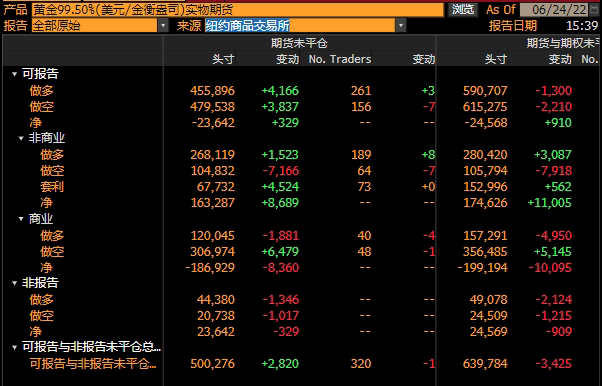Click the 期货未平仓 column group header
Screen dimensions: 602x386
coord(299,43)
